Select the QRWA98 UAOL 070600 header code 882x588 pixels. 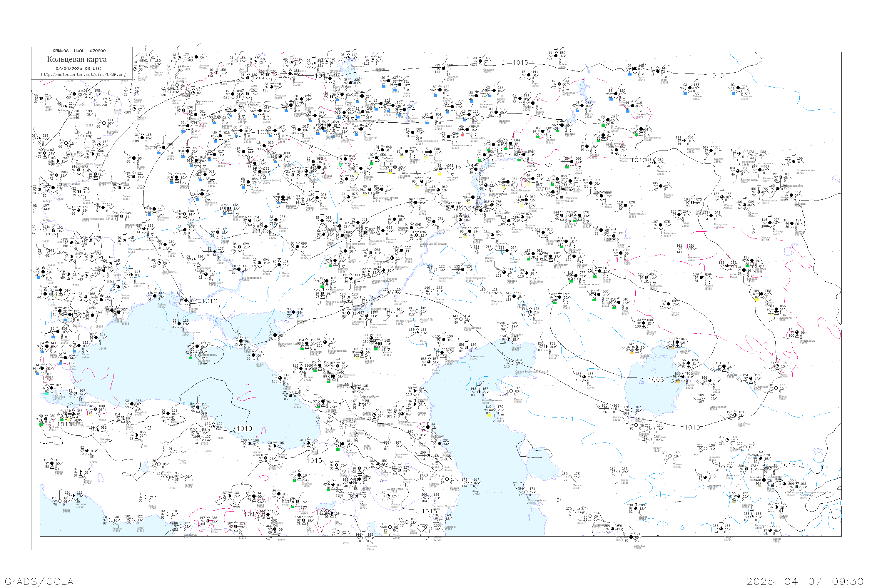79,51
